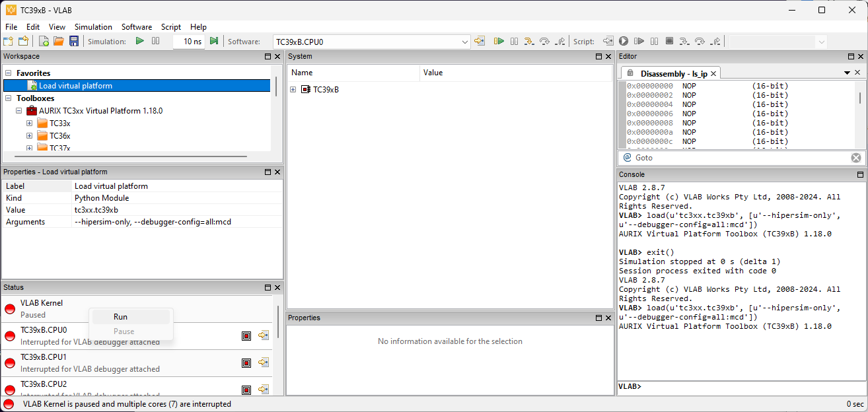Collapse the Favorites section in Workspace

[x=9, y=73]
